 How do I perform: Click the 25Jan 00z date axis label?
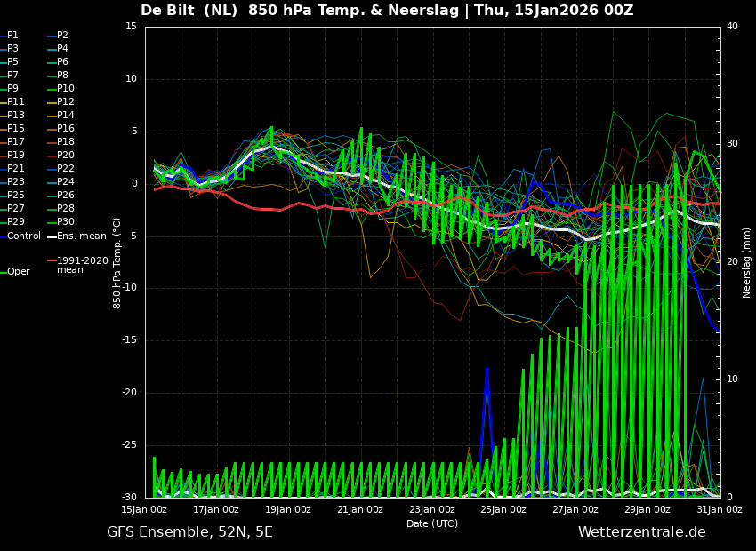coord(503,509)
